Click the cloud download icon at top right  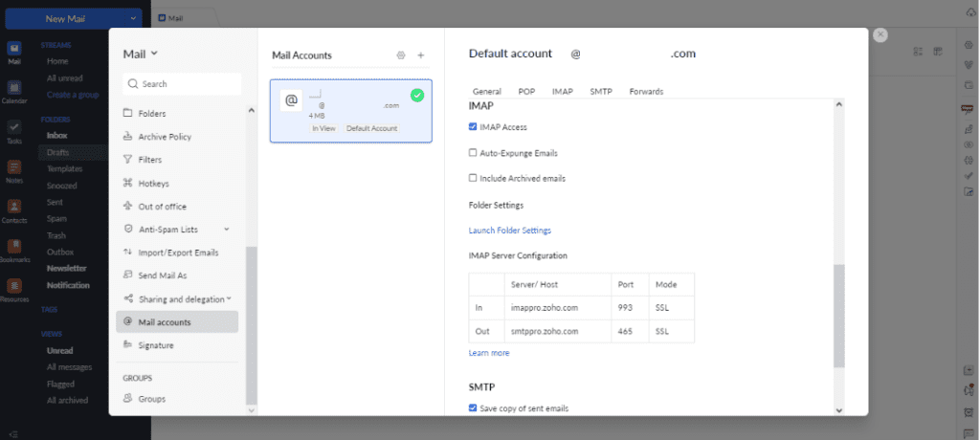970,13
